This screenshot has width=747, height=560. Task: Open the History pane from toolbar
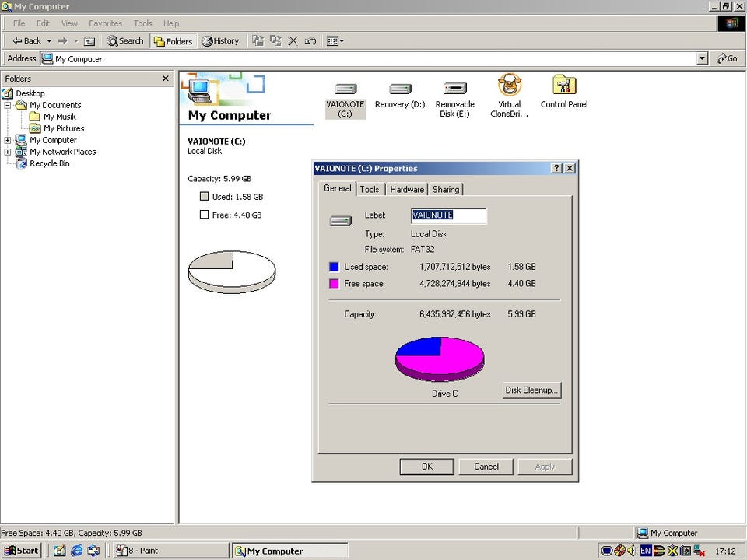220,41
